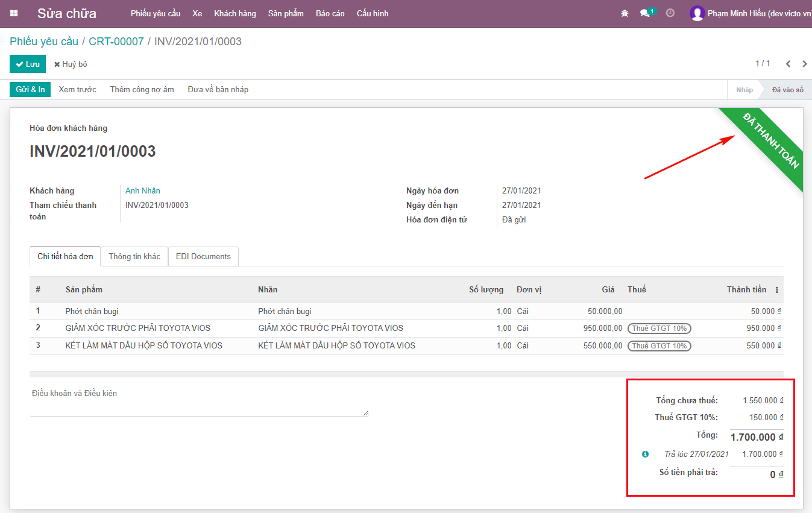Open the Khách hàng menu
This screenshot has height=513, width=812.
[235, 13]
